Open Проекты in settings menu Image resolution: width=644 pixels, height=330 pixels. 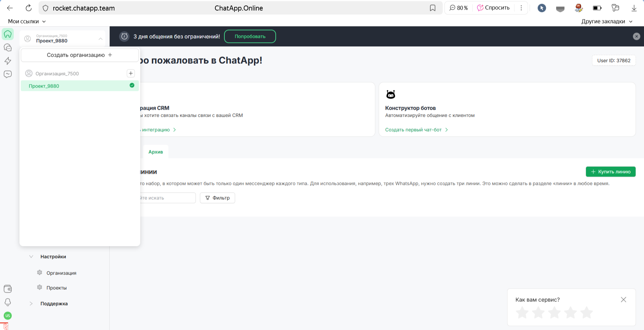point(56,288)
